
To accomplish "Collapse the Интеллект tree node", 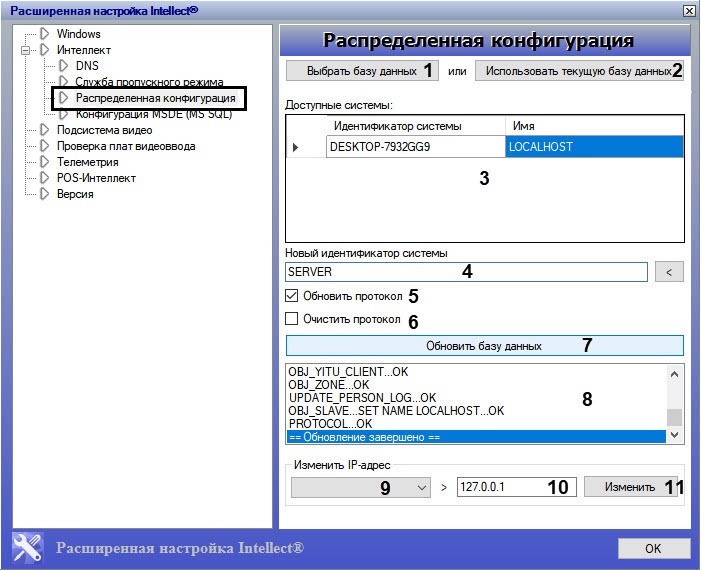I will (x=27, y=50).
